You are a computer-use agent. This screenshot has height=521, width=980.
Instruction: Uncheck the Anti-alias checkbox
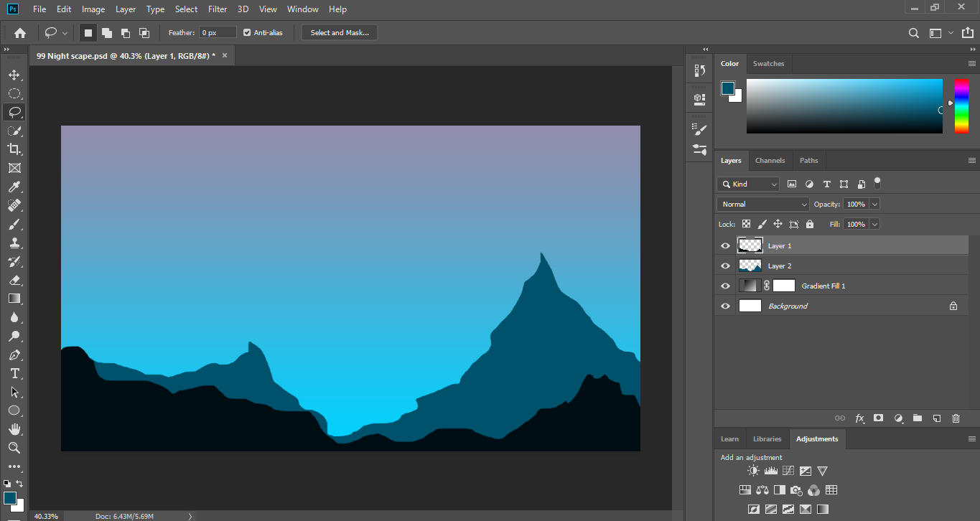click(x=247, y=32)
